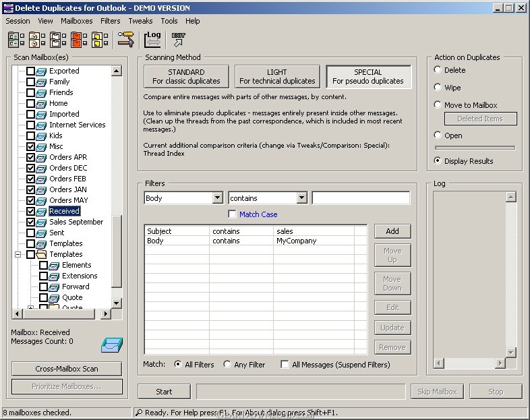
Task: Click the red notebook toolbar icon
Action: pyautogui.click(x=78, y=40)
